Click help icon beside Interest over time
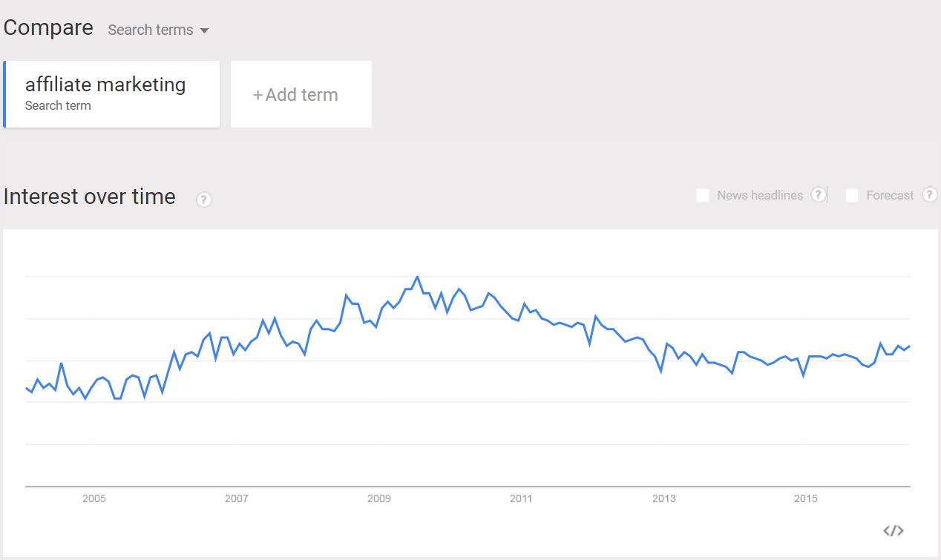941x560 pixels. [204, 200]
